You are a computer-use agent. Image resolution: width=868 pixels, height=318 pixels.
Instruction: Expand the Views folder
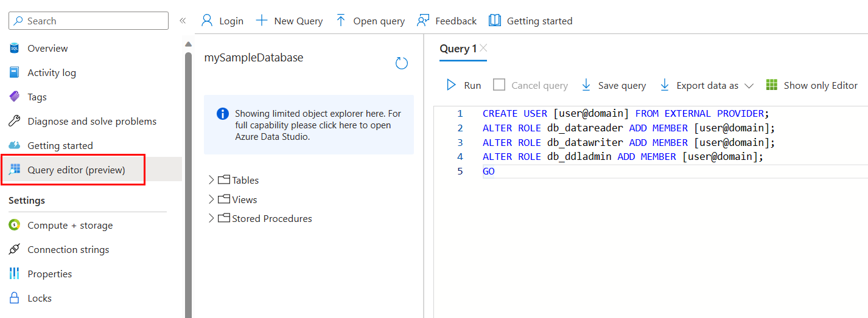211,199
